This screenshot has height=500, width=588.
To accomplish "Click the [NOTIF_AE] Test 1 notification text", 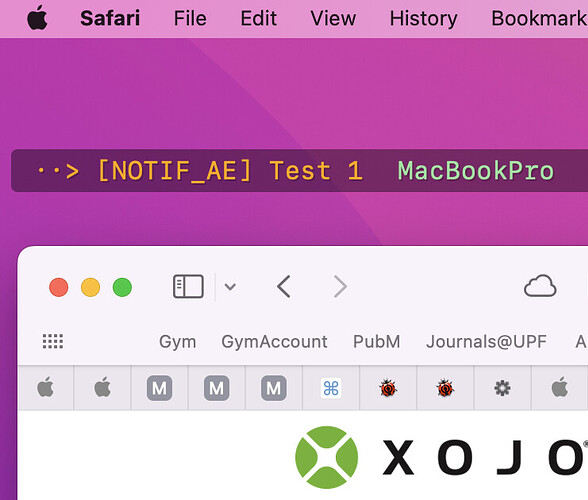I will pos(230,171).
